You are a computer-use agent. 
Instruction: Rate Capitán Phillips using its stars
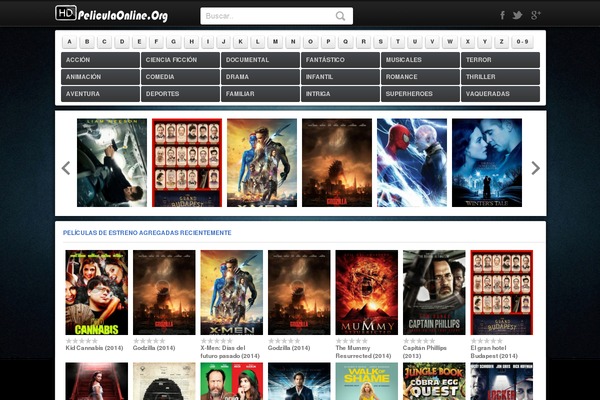point(419,341)
